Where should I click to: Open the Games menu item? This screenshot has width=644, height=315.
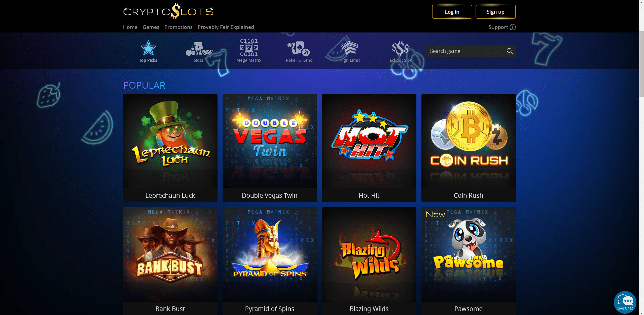(x=151, y=27)
